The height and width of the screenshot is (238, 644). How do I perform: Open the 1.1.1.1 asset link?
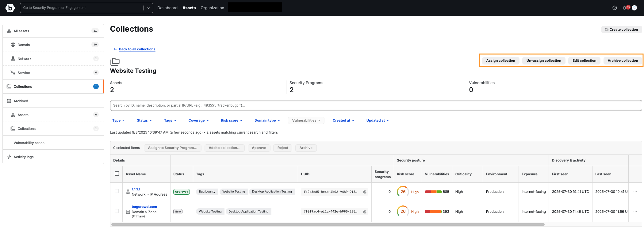[136, 189]
